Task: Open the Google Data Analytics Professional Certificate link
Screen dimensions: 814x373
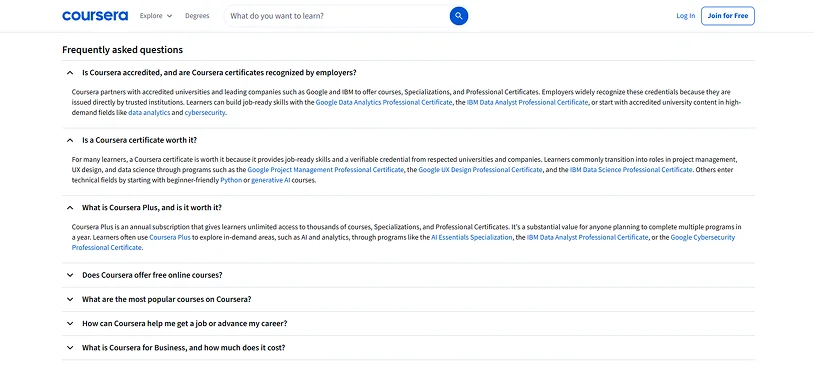Action: [x=384, y=102]
